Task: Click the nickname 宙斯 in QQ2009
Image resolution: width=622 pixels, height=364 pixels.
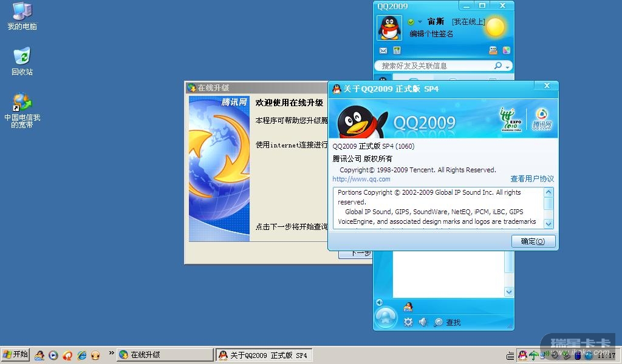Action: coord(436,21)
